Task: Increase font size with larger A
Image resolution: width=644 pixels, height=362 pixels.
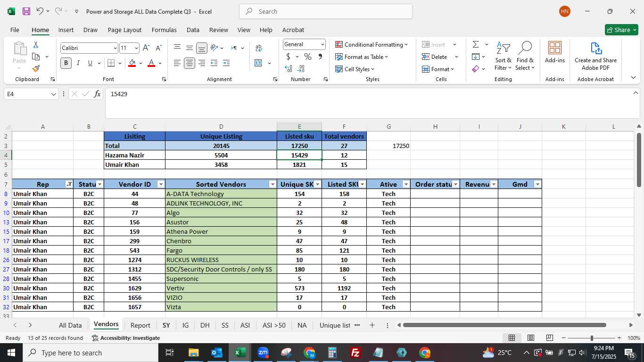Action: coord(146,48)
